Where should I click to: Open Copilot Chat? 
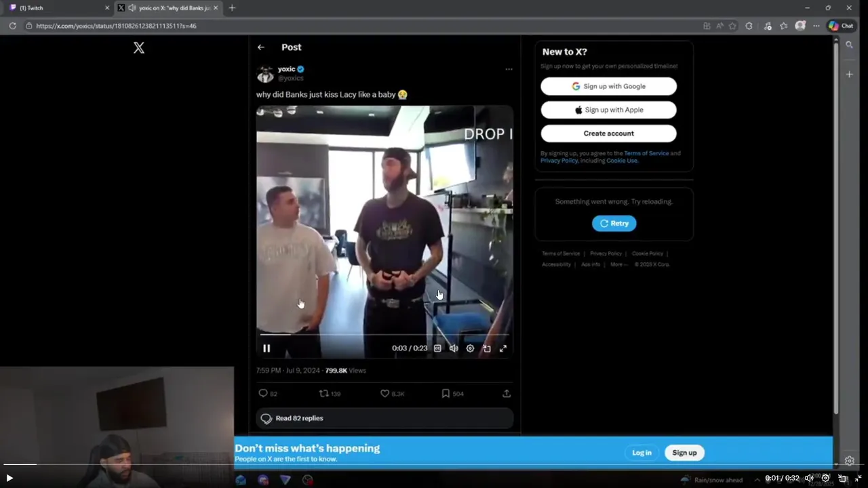pos(842,26)
